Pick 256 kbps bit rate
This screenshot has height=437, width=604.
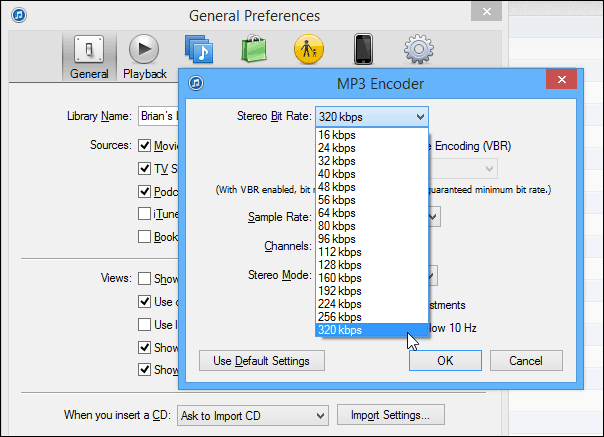372,317
